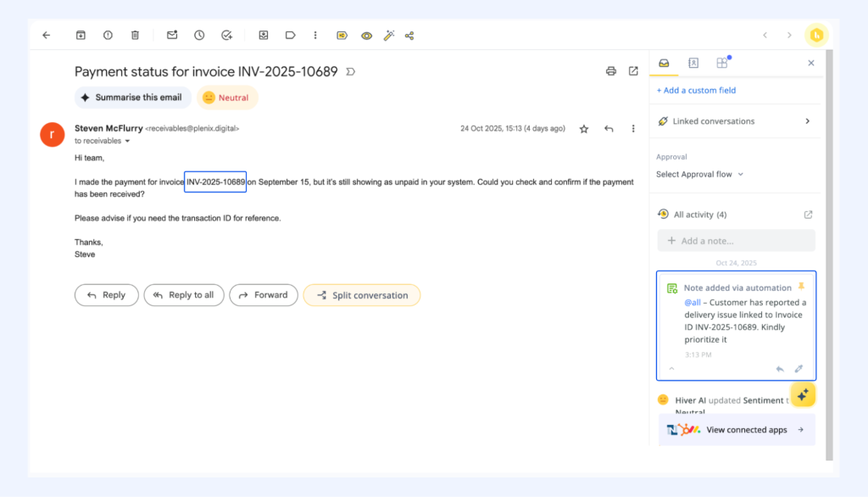
Task: Switch to the contact details tab
Action: (693, 63)
